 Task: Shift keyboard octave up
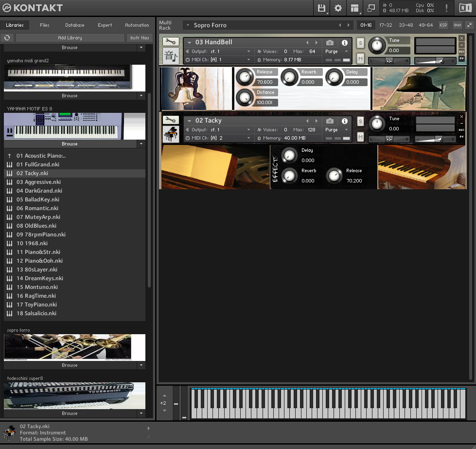pyautogui.click(x=164, y=396)
